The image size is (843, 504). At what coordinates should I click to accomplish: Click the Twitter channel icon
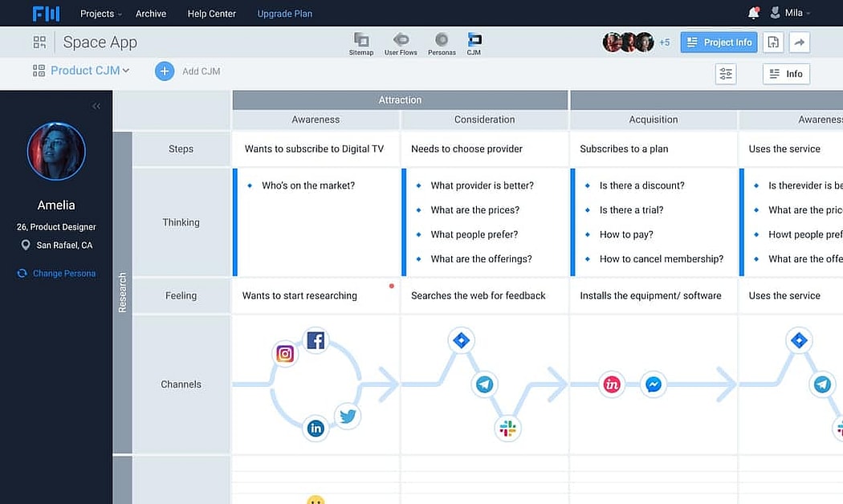pos(348,416)
